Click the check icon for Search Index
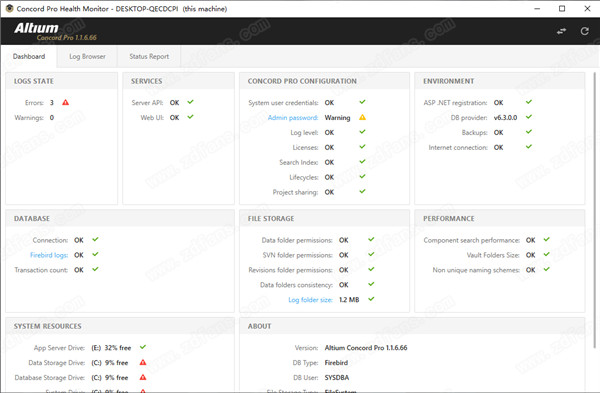The width and height of the screenshot is (600, 393). click(362, 161)
